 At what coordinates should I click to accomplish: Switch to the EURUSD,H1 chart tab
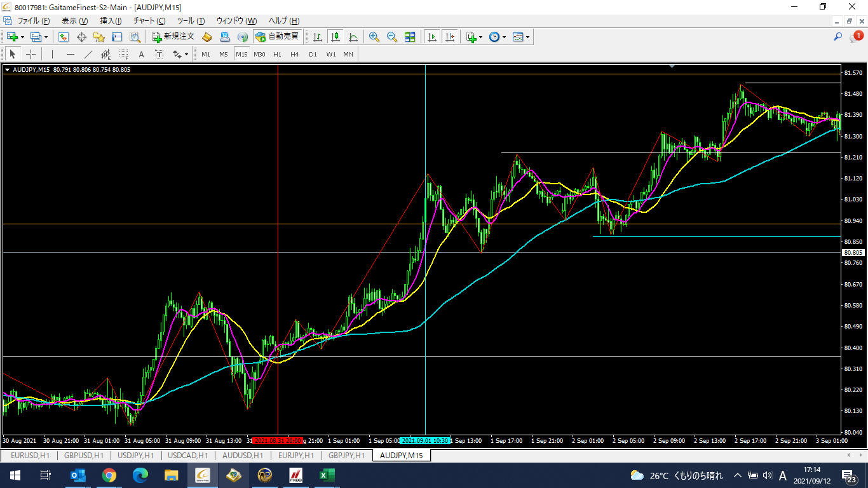coord(30,456)
